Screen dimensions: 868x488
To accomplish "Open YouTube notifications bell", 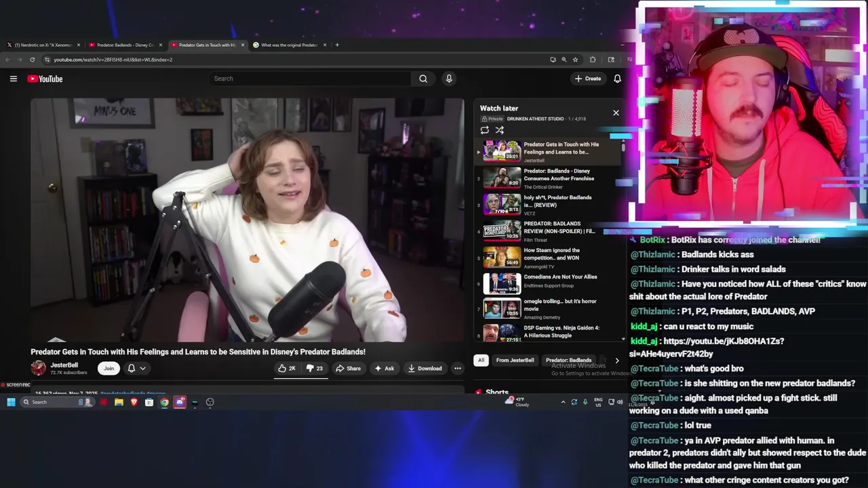I will click(617, 79).
